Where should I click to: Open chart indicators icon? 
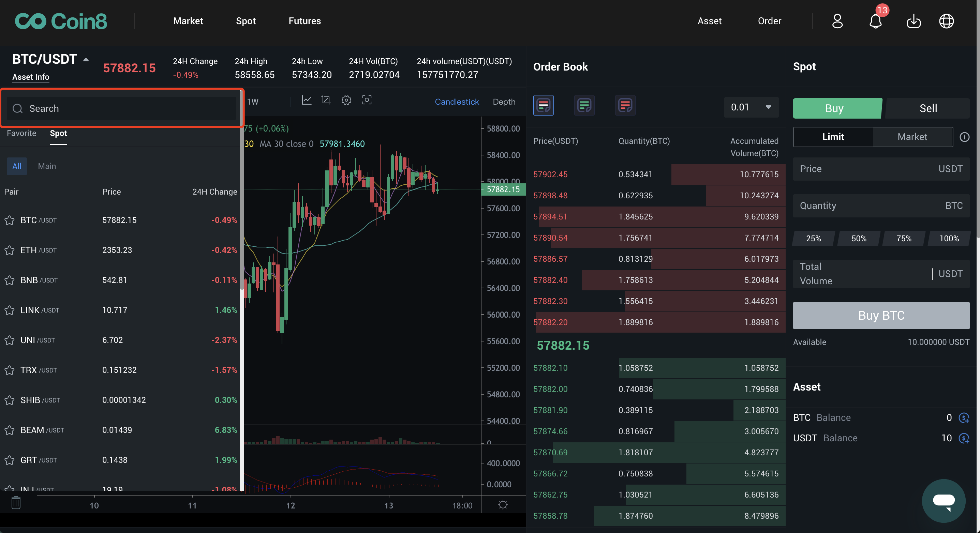(x=306, y=101)
